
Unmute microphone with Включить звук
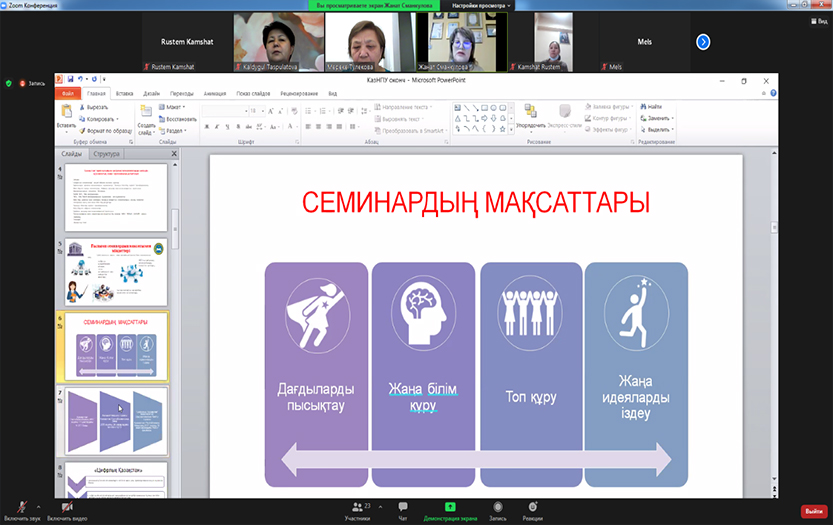tap(22, 508)
